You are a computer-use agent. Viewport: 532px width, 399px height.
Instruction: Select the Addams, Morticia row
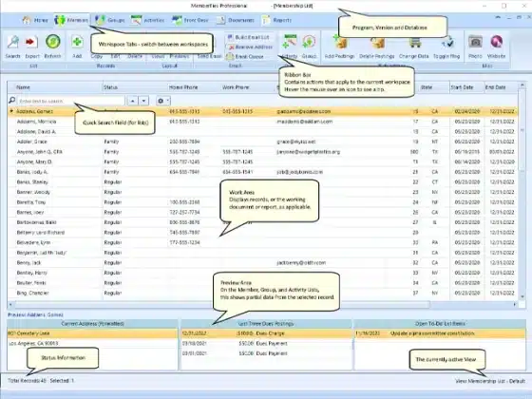pos(262,122)
